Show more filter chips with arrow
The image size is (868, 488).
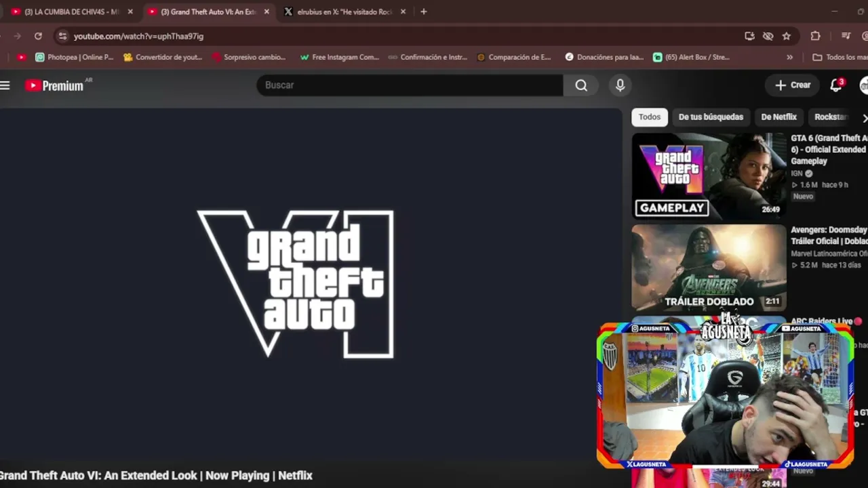(865, 118)
